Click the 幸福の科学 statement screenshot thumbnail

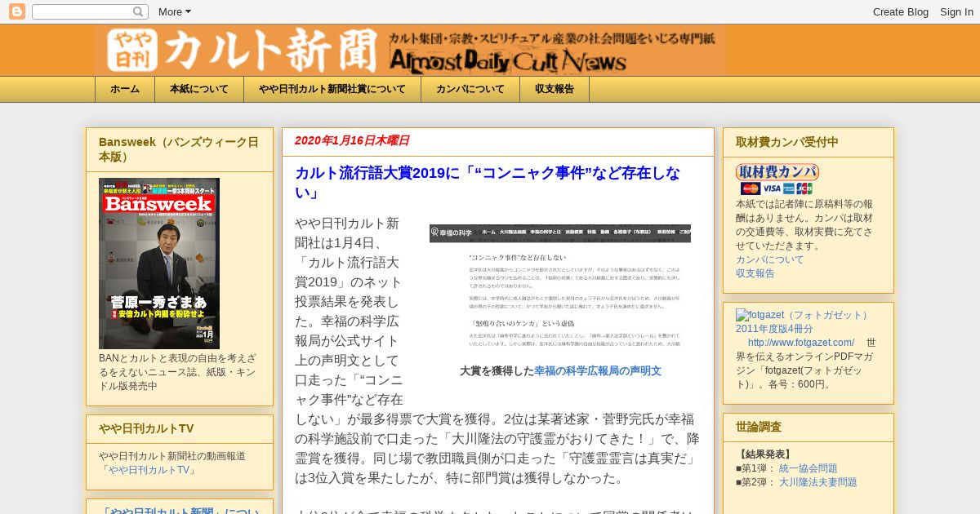click(560, 287)
